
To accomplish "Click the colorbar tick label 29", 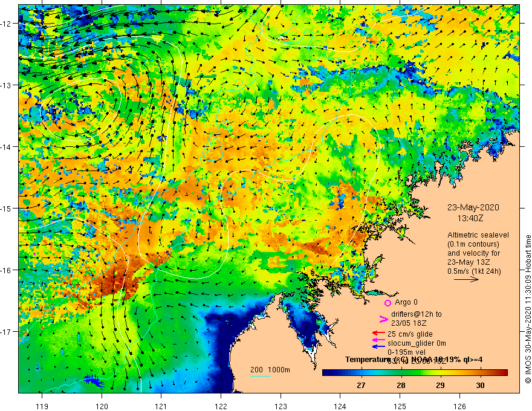I will [x=440, y=386].
